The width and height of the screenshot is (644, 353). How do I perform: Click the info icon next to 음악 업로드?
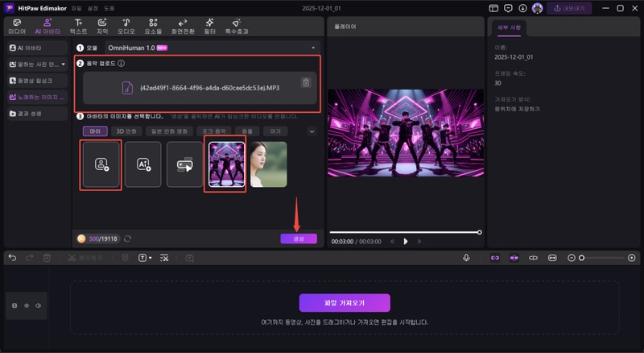[122, 64]
